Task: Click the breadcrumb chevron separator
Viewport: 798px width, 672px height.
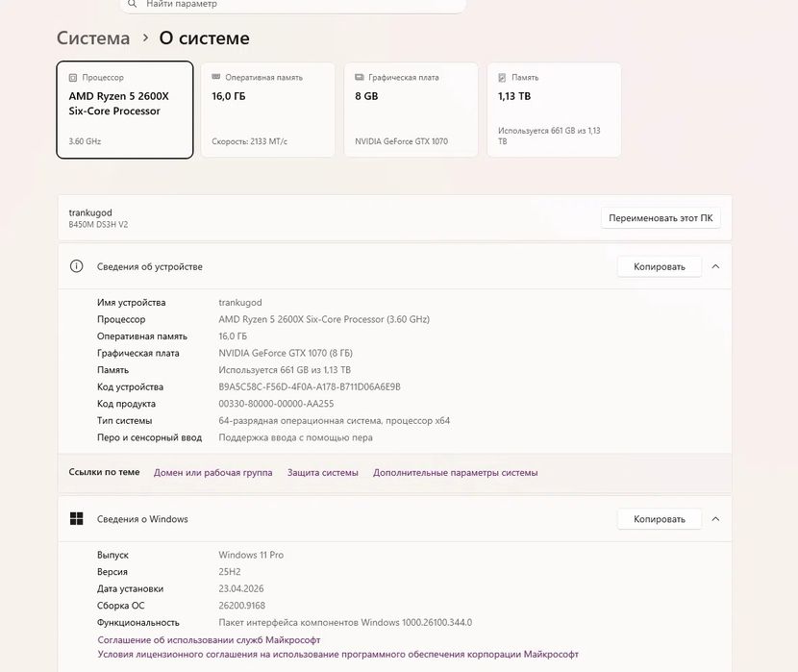Action: 145,37
